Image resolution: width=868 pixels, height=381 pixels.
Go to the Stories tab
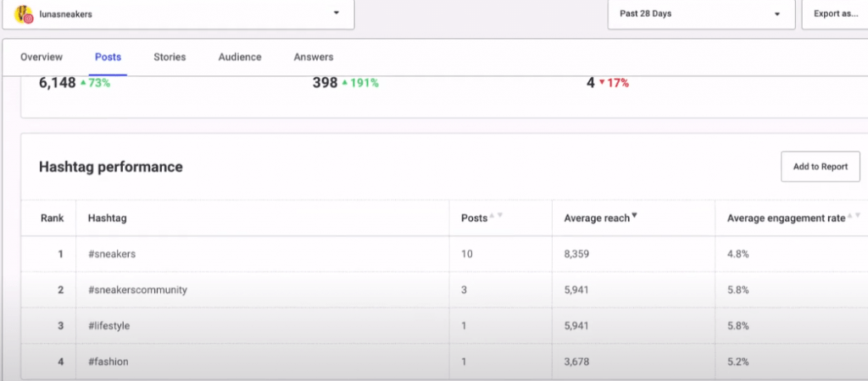(x=170, y=57)
